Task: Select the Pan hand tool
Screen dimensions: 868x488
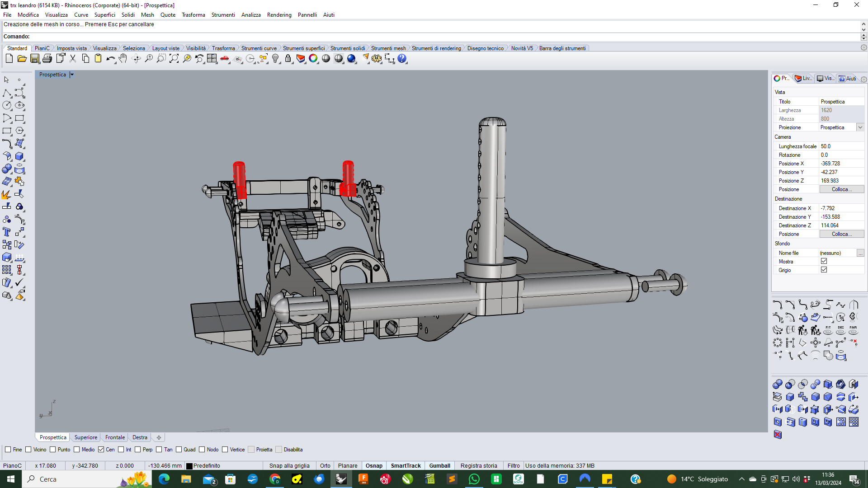Action: [123, 59]
